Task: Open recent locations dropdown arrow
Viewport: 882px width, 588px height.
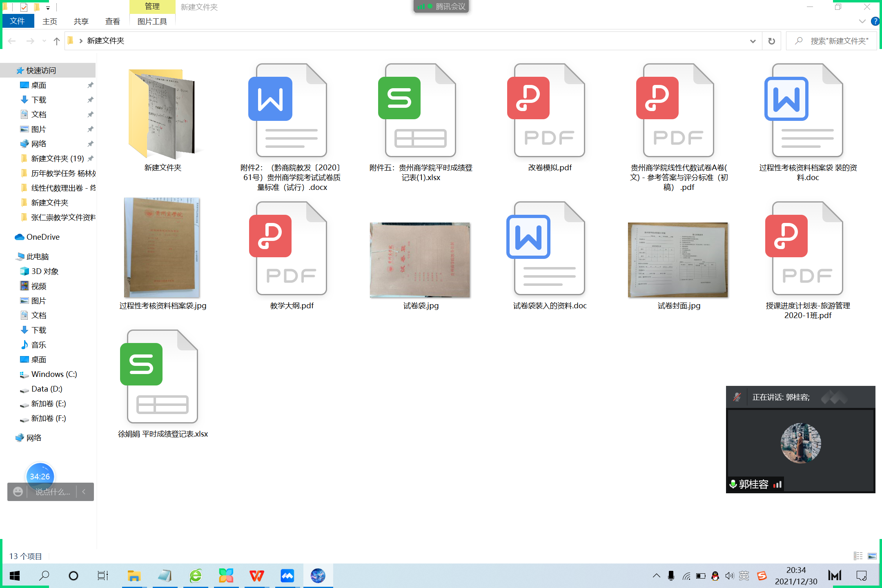Action: pyautogui.click(x=44, y=41)
